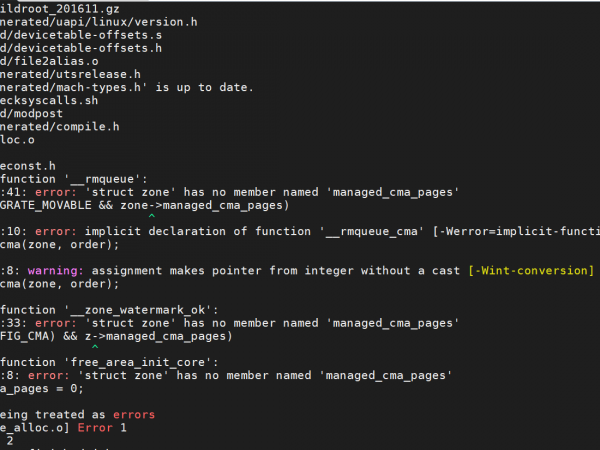Image resolution: width=600 pixels, height=450 pixels.
Task: Click the function '__rmqueue' line
Action: [74, 180]
